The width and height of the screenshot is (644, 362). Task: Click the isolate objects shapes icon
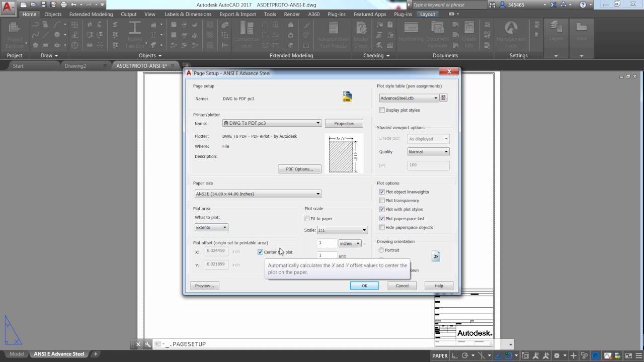[585, 355]
